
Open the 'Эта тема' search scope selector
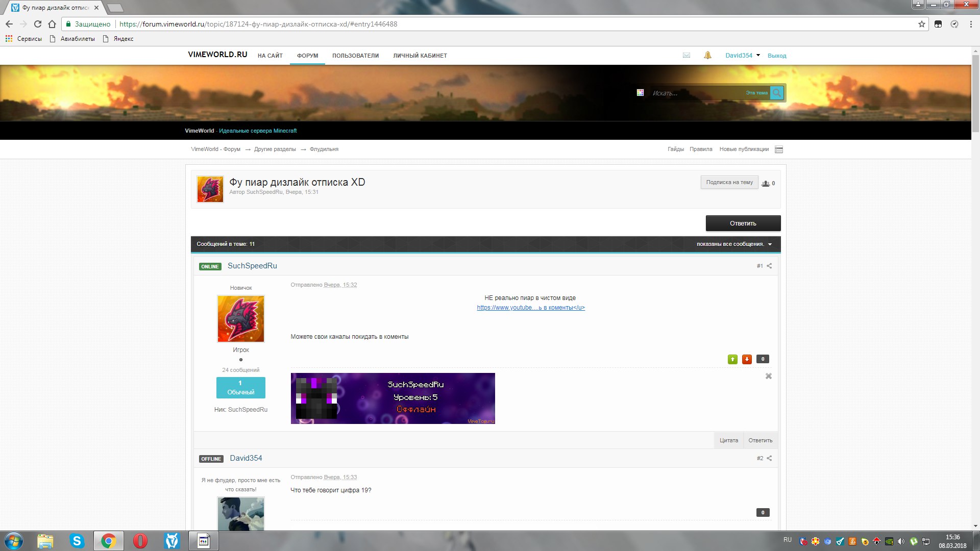tap(756, 93)
